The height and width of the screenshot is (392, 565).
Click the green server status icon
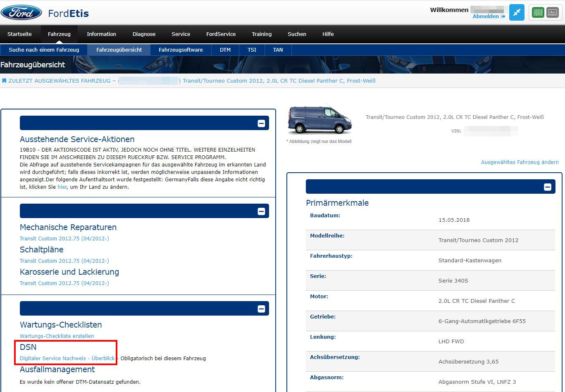click(x=538, y=12)
